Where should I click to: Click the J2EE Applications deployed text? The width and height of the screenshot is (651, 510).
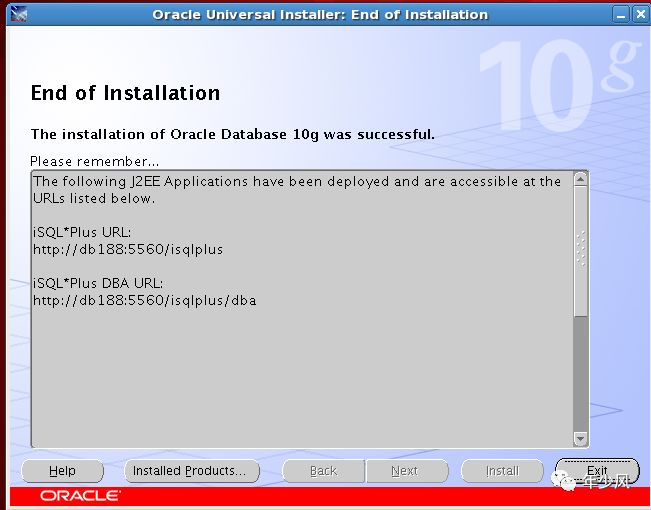[297, 190]
